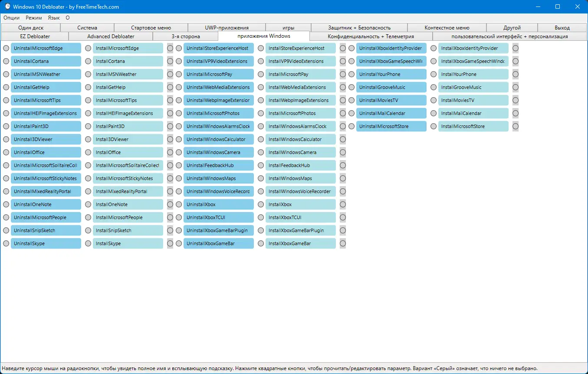Open the Контекстное меню tab

(x=447, y=28)
